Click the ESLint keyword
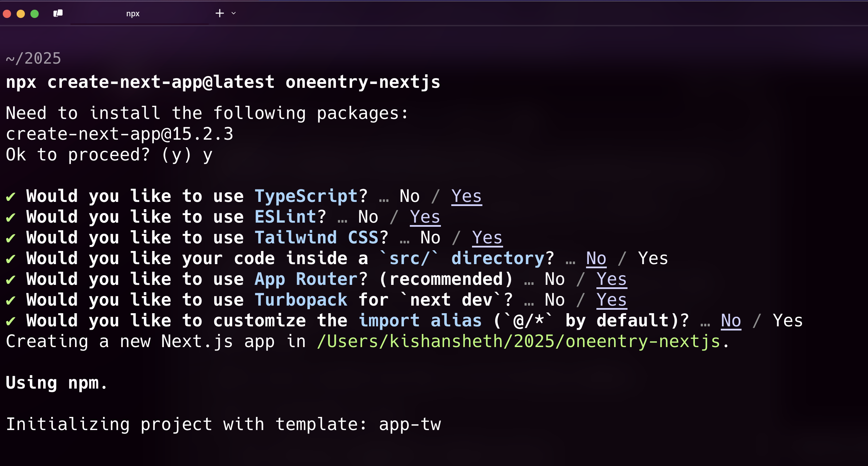 point(285,217)
